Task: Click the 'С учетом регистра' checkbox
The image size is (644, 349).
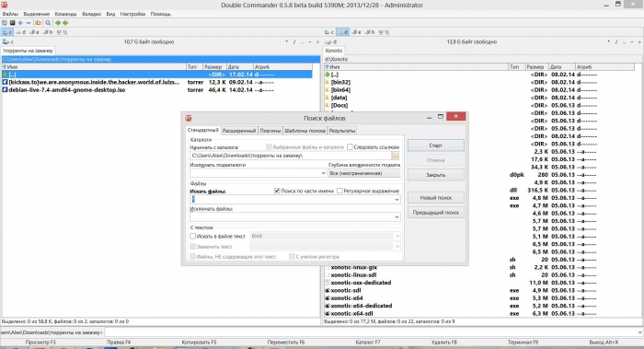Action: tap(292, 257)
